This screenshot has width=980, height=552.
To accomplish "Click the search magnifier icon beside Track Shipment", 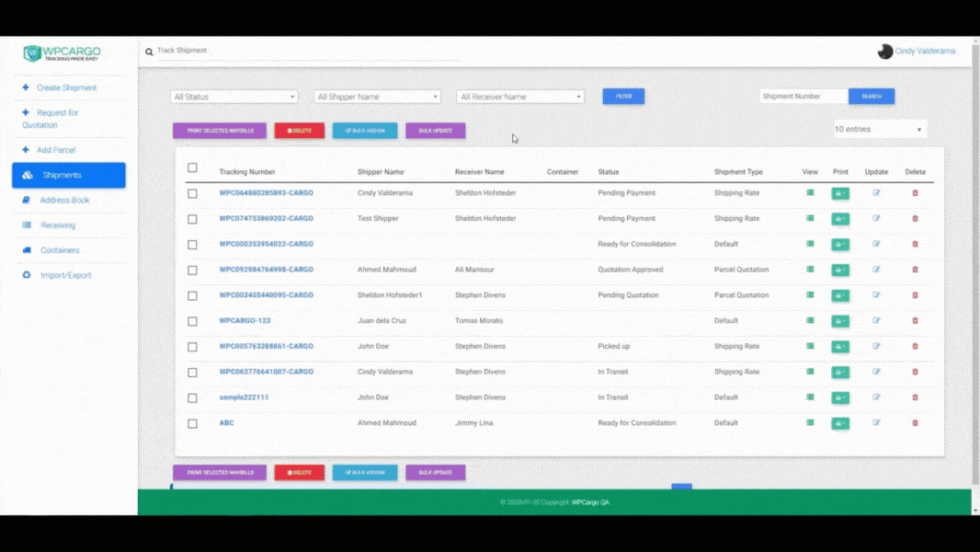I will point(149,52).
